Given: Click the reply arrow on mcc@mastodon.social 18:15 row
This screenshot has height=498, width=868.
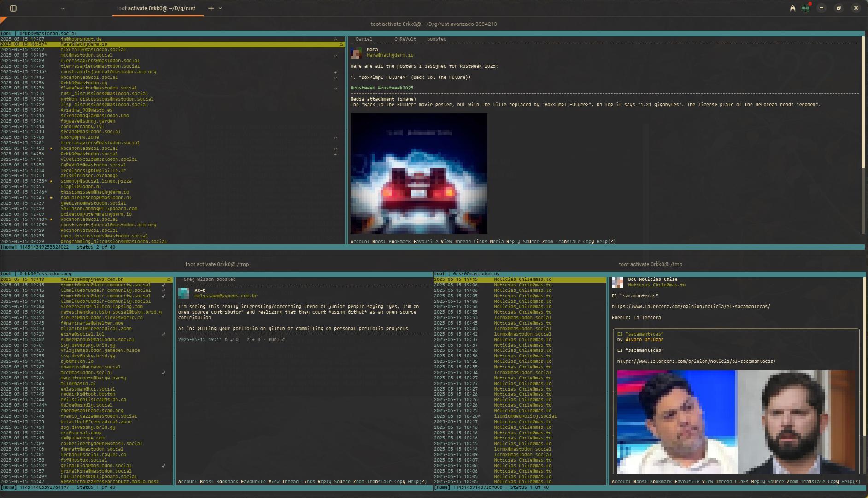Looking at the screenshot, I should [x=335, y=55].
